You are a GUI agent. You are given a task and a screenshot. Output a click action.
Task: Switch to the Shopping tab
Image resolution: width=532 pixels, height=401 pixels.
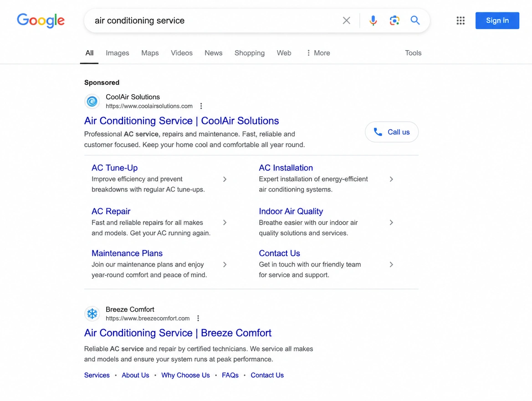pos(250,53)
